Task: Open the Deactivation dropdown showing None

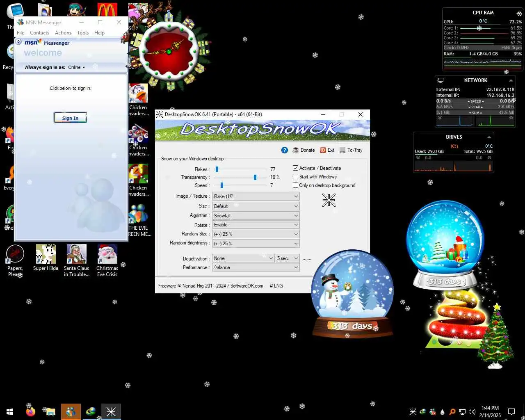Action: point(244,258)
